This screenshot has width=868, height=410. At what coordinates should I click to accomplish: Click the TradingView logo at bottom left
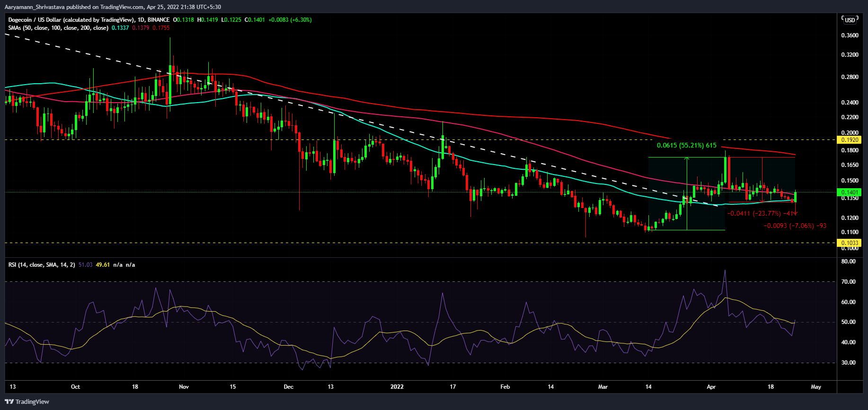tap(27, 401)
